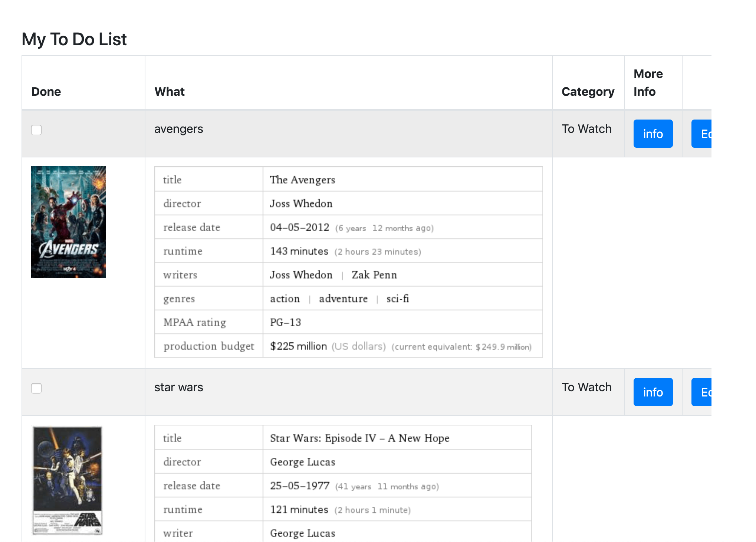Toggle the Done checkbox for Avengers
Viewport: 756px width, 542px height.
36,130
